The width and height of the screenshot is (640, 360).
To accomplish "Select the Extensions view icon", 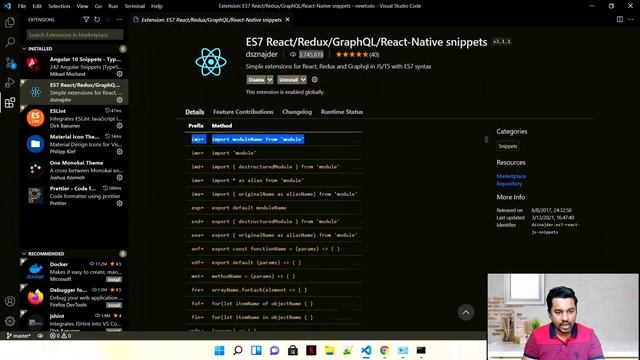I will pyautogui.click(x=10, y=102).
